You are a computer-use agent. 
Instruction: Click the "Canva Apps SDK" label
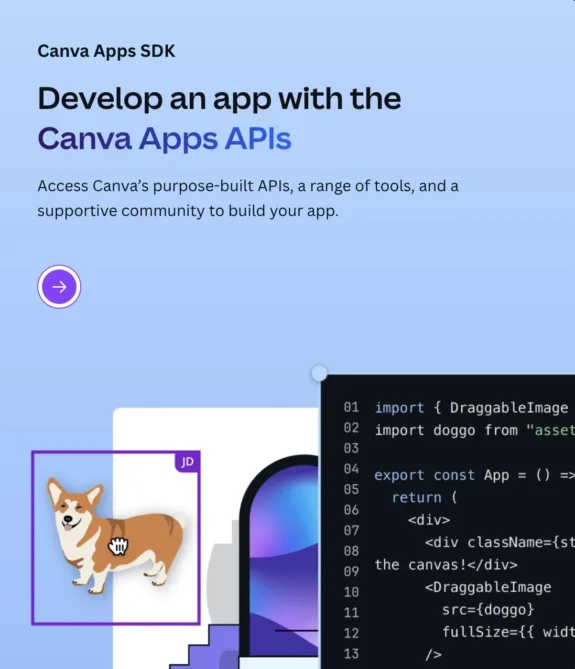click(x=106, y=51)
